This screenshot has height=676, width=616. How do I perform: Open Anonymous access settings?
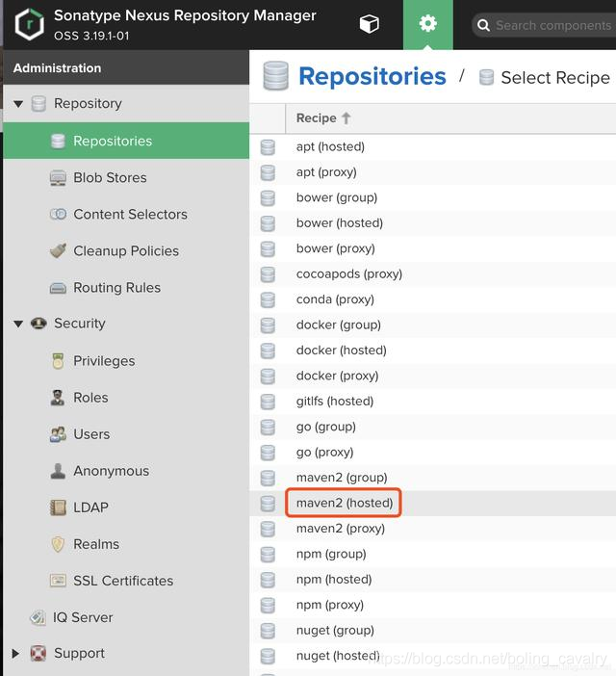pos(111,471)
